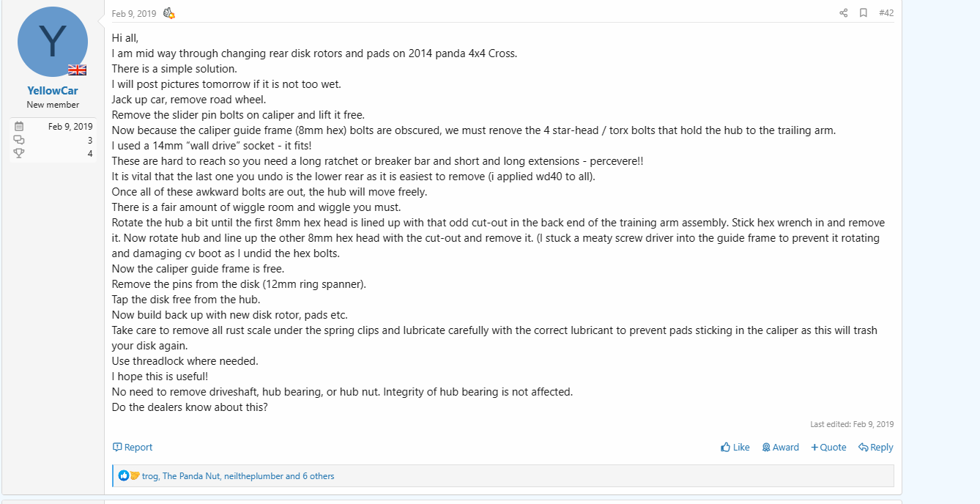Image resolution: width=980 pixels, height=504 pixels.
Task: Click the share post icon
Action: click(843, 13)
